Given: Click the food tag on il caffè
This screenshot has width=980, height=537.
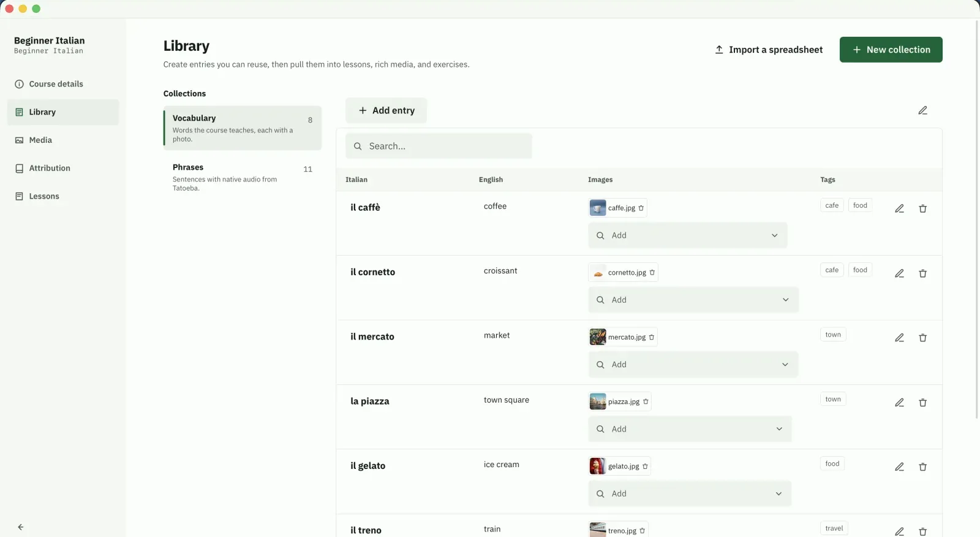Looking at the screenshot, I should coord(860,205).
